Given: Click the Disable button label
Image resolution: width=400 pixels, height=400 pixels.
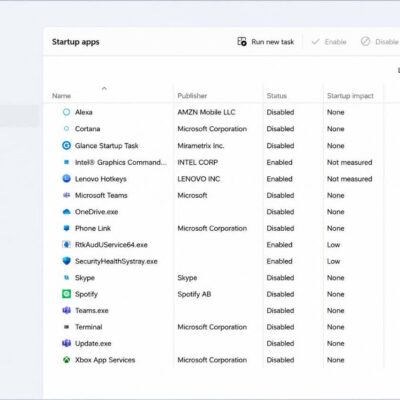Looking at the screenshot, I should click(387, 42).
